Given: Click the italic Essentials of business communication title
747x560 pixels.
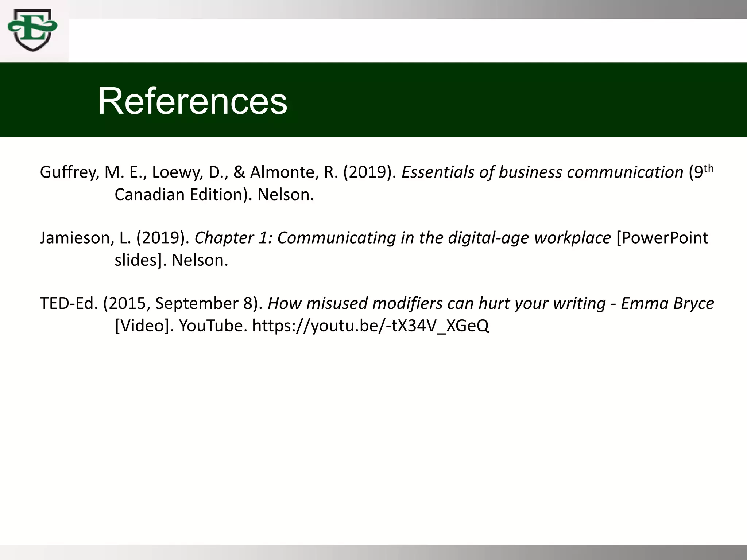Looking at the screenshot, I should 542,172.
